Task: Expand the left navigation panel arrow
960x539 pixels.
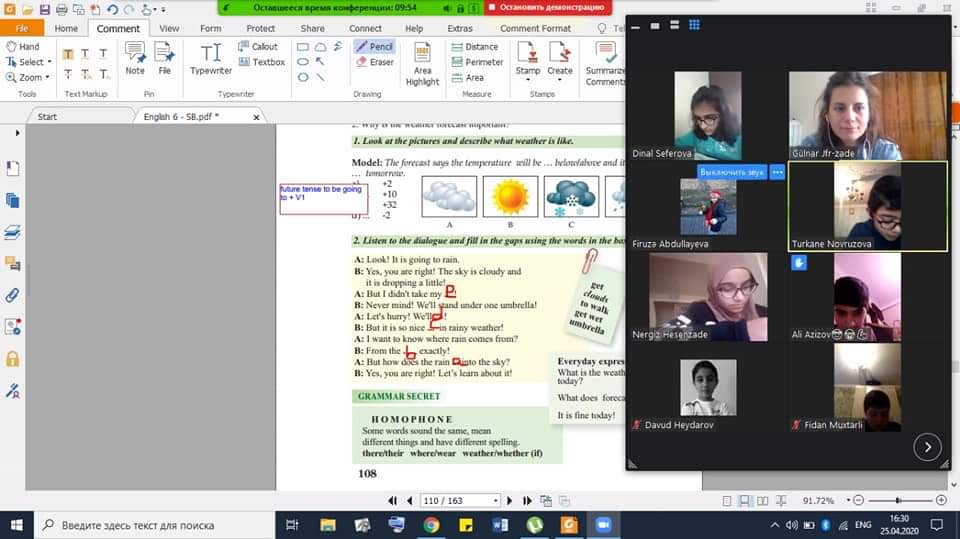Action: [x=17, y=132]
